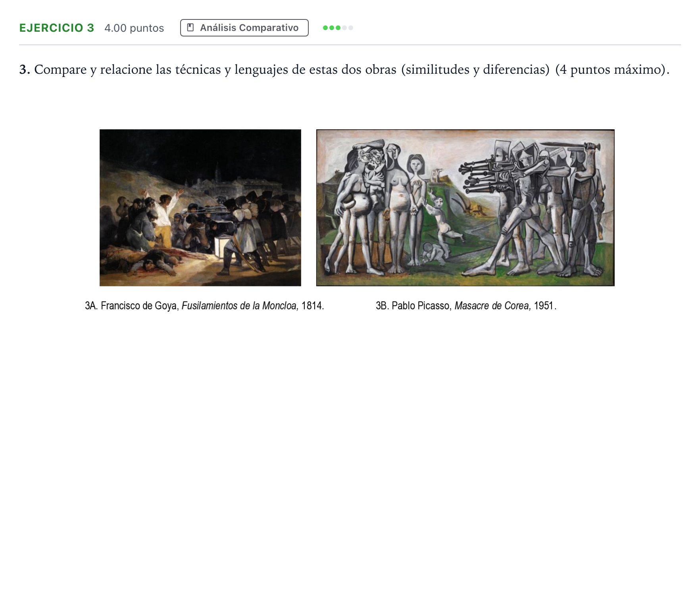The width and height of the screenshot is (700, 602).
Task: Click the 4.00 puntos score label
Action: point(134,28)
